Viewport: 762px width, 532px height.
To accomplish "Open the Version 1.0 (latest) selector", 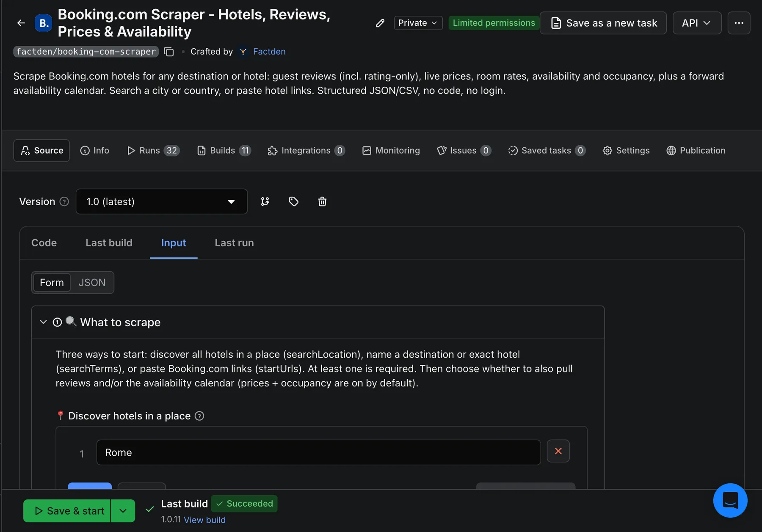I will (162, 201).
